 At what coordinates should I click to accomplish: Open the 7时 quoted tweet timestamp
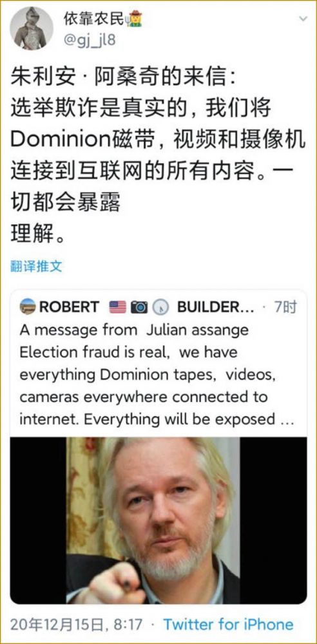click(x=285, y=307)
